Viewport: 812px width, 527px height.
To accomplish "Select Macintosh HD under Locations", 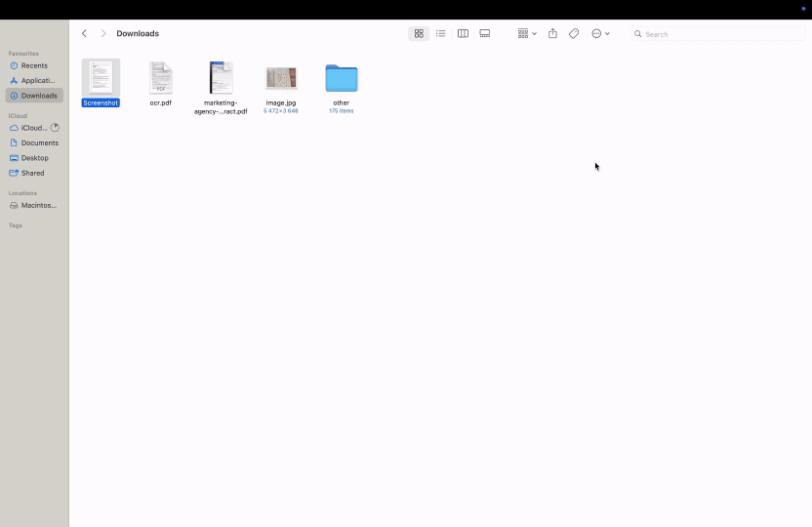I will tap(38, 206).
